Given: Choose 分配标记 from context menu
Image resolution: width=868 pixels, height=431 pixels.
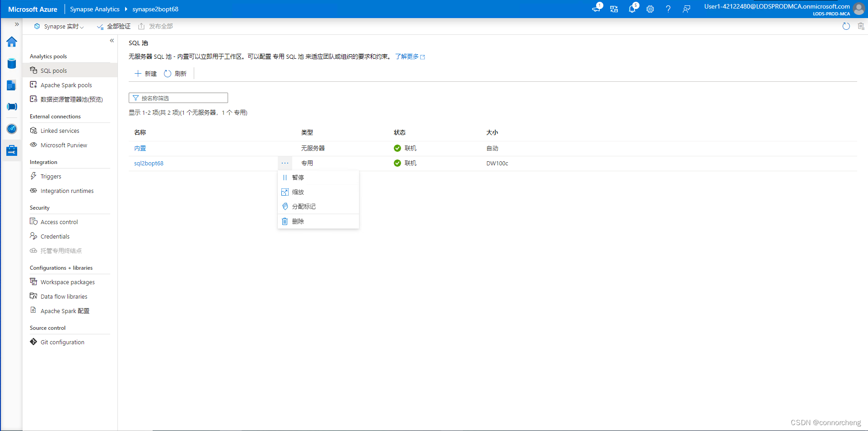Looking at the screenshot, I should [318, 206].
